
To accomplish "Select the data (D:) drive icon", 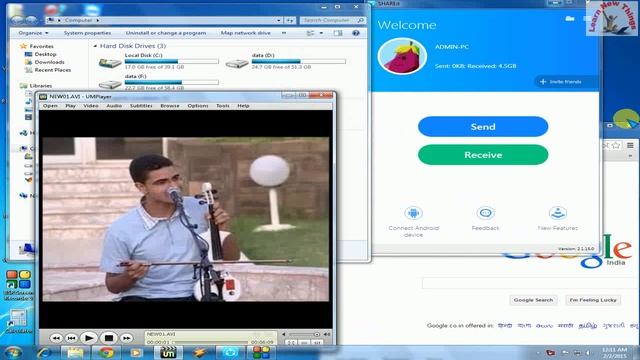I will pyautogui.click(x=237, y=63).
